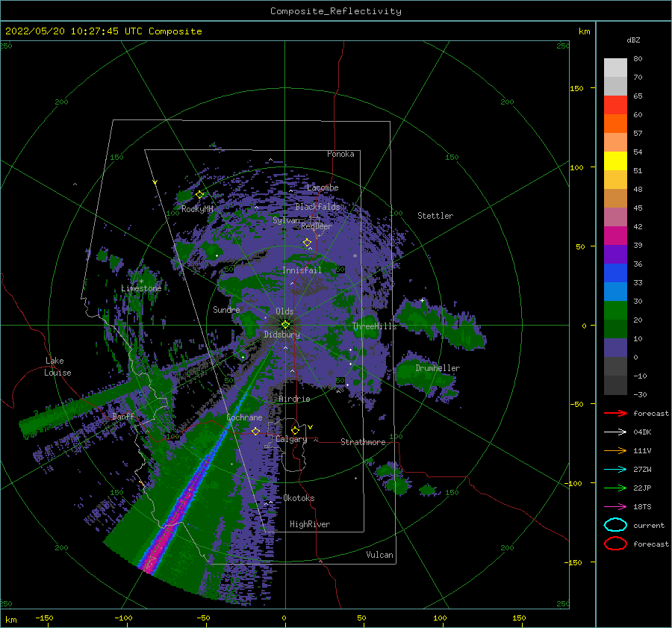Select the 20 dBZ green swatch
Viewport: 672px width, 628px height.
pyautogui.click(x=615, y=329)
